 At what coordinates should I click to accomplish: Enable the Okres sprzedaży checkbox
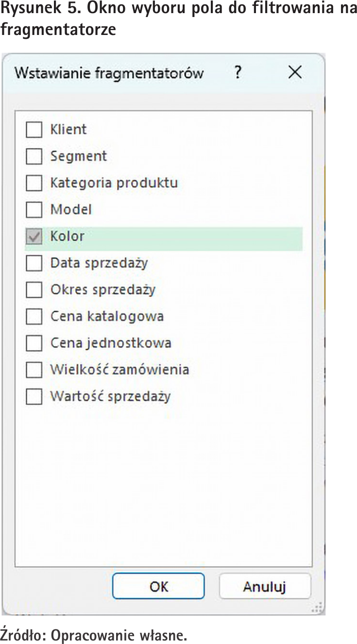tap(34, 290)
